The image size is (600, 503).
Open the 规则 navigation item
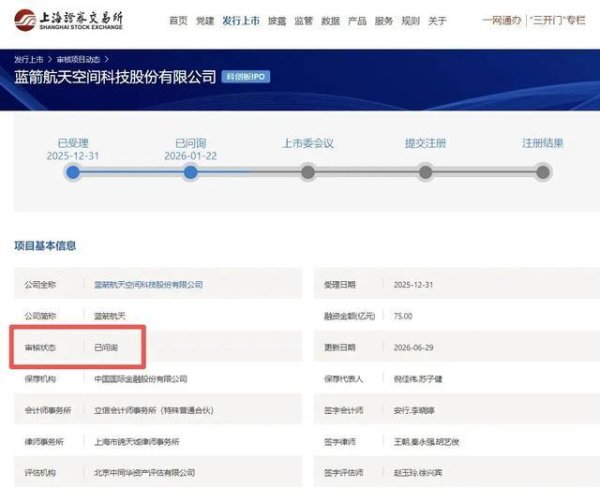point(411,21)
